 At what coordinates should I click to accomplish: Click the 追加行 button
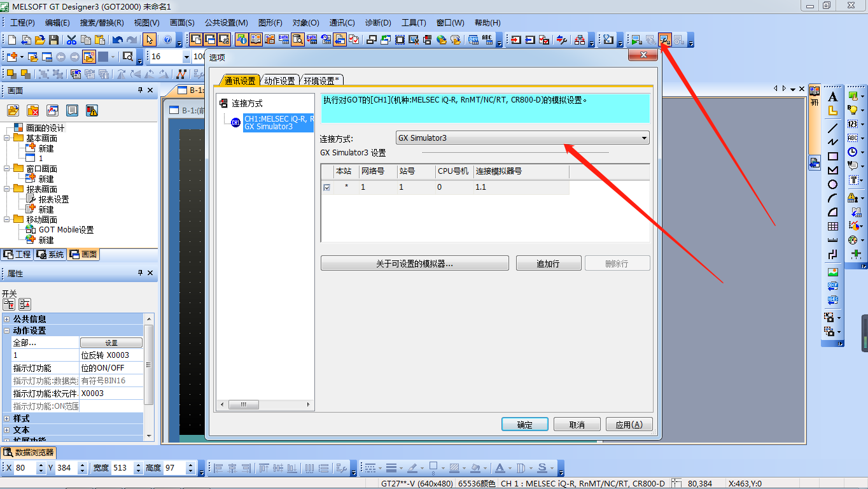(x=548, y=264)
